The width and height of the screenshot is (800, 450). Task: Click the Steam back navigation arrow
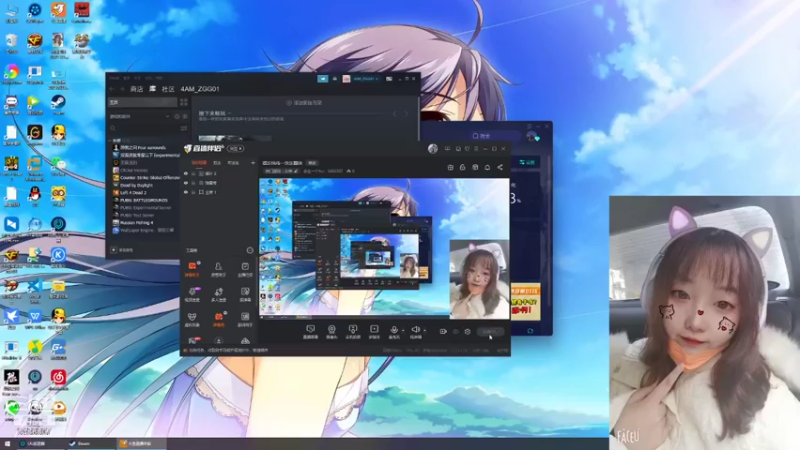(x=112, y=89)
